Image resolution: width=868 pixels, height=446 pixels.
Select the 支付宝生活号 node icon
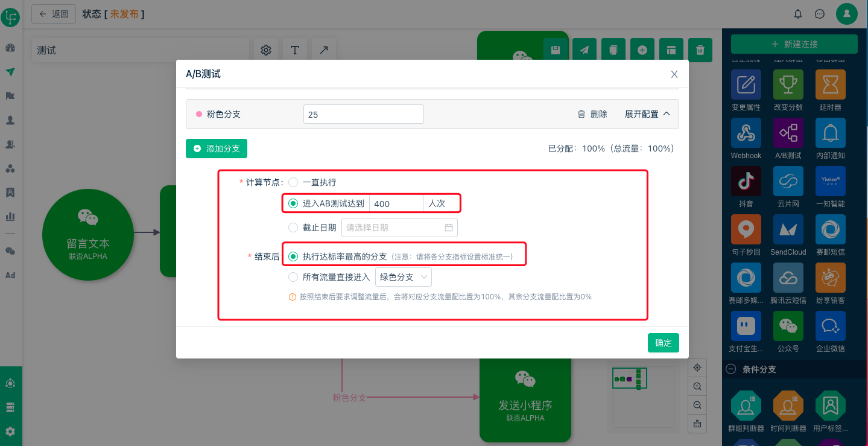pos(746,326)
